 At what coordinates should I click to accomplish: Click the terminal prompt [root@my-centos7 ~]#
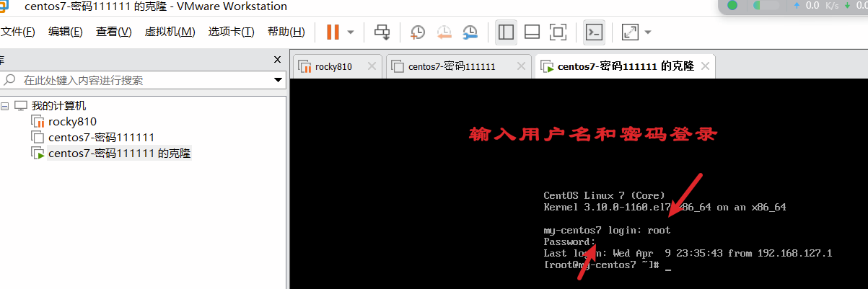point(601,265)
